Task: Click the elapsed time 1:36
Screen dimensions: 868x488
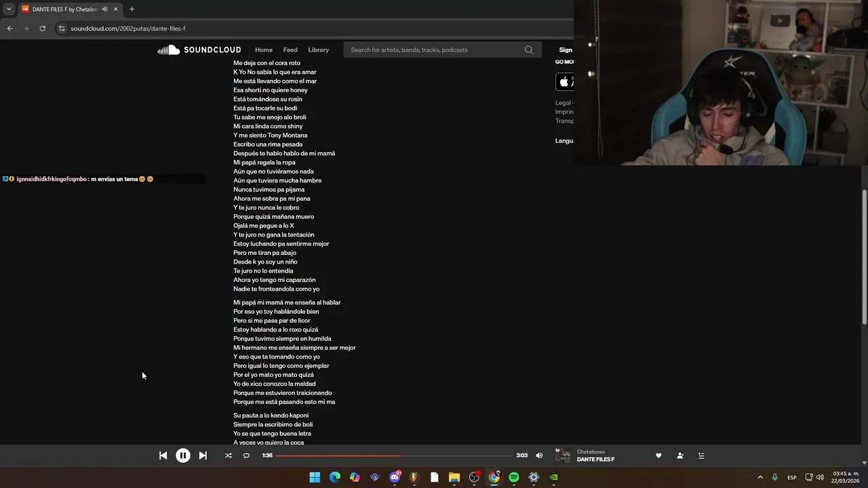Action: pos(267,455)
